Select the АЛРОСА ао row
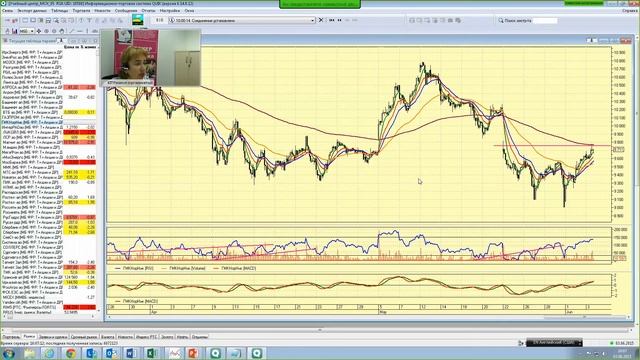This screenshot has width=640, height=360. tap(49, 87)
